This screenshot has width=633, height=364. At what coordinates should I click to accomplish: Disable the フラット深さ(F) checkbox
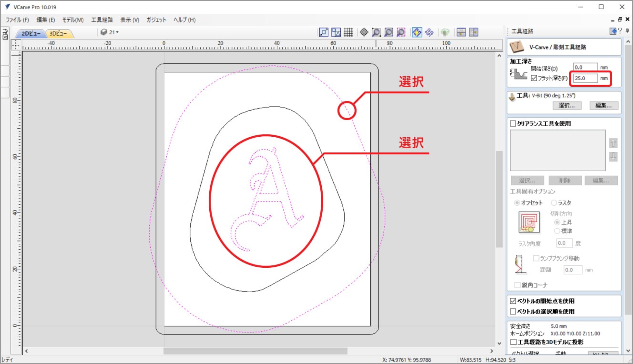[534, 78]
